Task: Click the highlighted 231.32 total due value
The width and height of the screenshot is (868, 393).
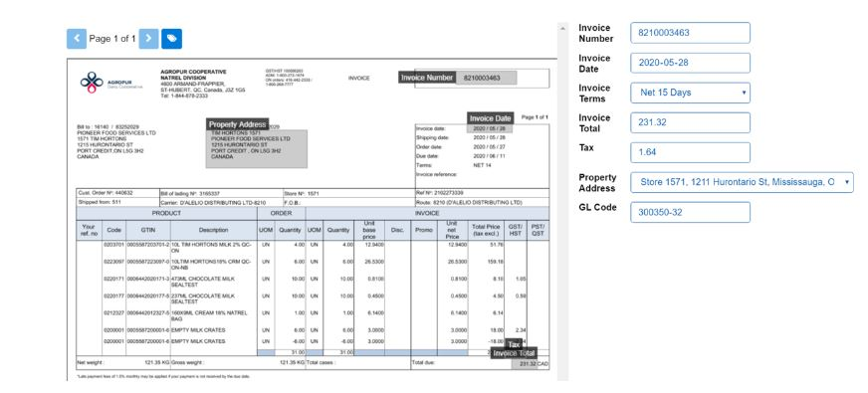Action: pos(525,364)
